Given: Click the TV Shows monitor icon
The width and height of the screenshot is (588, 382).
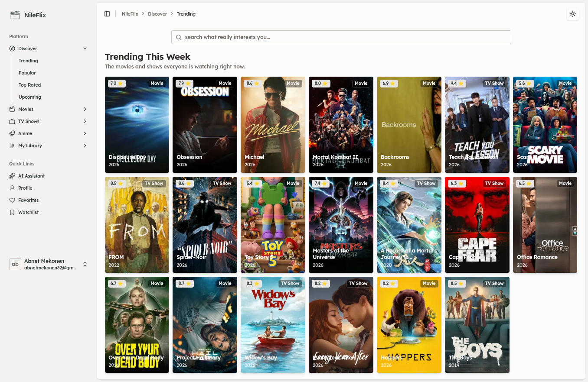Looking at the screenshot, I should 12,121.
